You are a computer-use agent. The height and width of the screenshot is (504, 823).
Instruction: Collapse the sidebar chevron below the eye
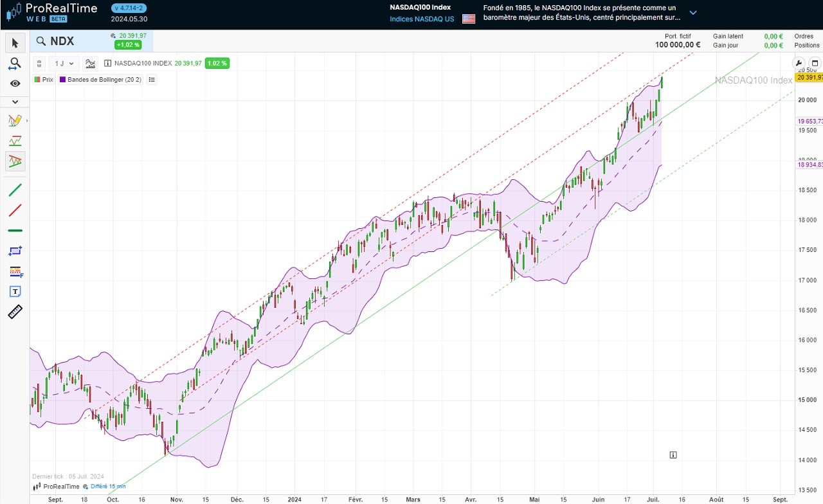coord(15,102)
